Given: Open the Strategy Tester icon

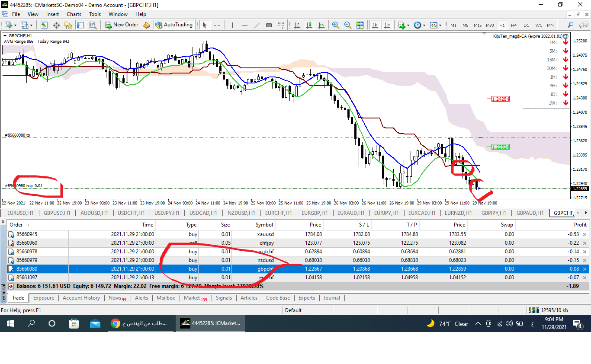Looking at the screenshot, I should tap(93, 25).
